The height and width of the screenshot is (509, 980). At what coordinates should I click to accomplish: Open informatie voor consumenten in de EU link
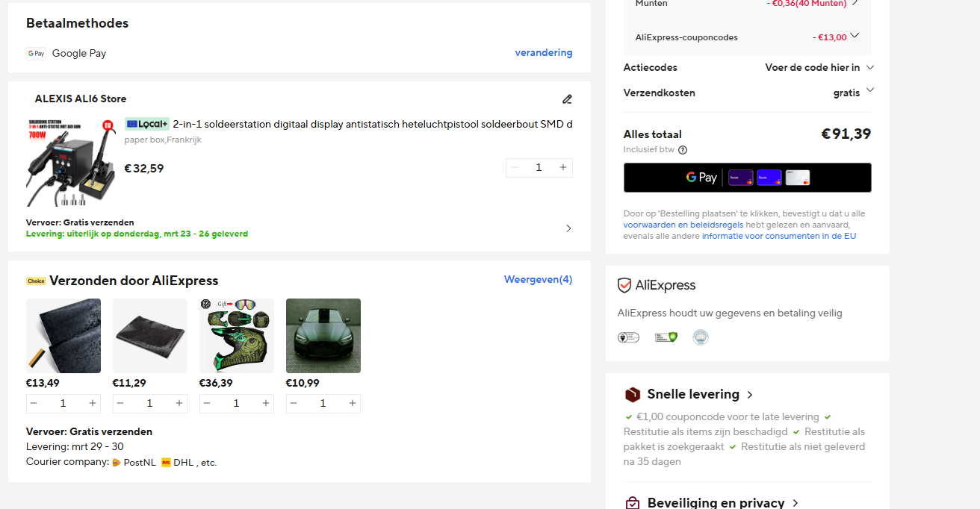779,236
